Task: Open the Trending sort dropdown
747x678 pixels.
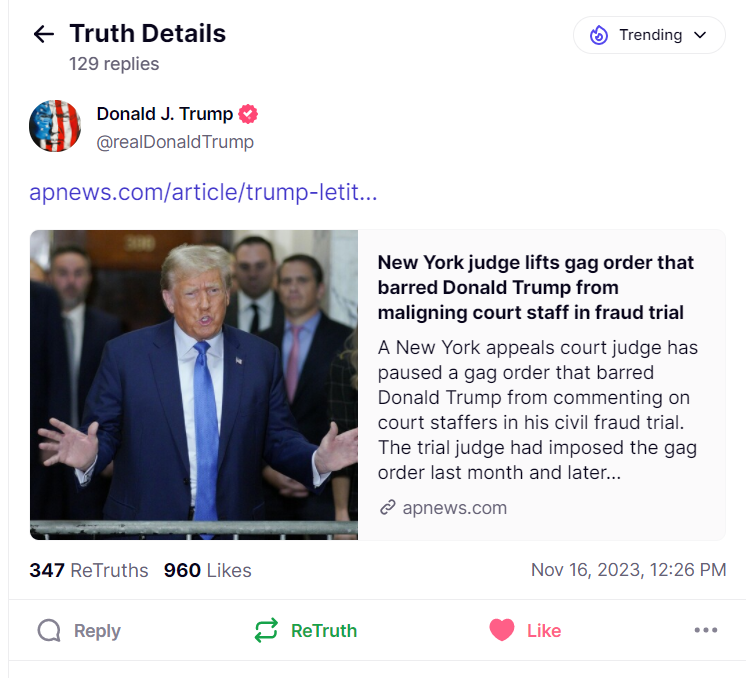Action: point(649,35)
